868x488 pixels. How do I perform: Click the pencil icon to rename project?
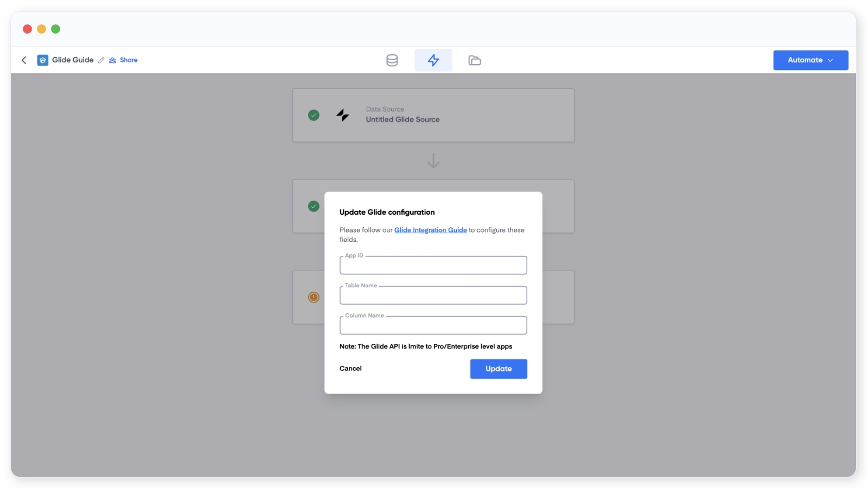pos(101,60)
